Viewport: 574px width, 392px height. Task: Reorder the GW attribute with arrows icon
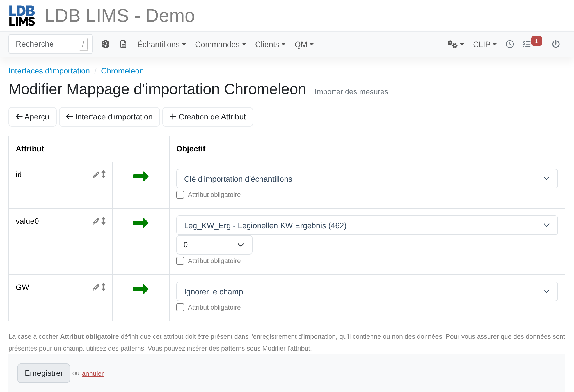[104, 287]
